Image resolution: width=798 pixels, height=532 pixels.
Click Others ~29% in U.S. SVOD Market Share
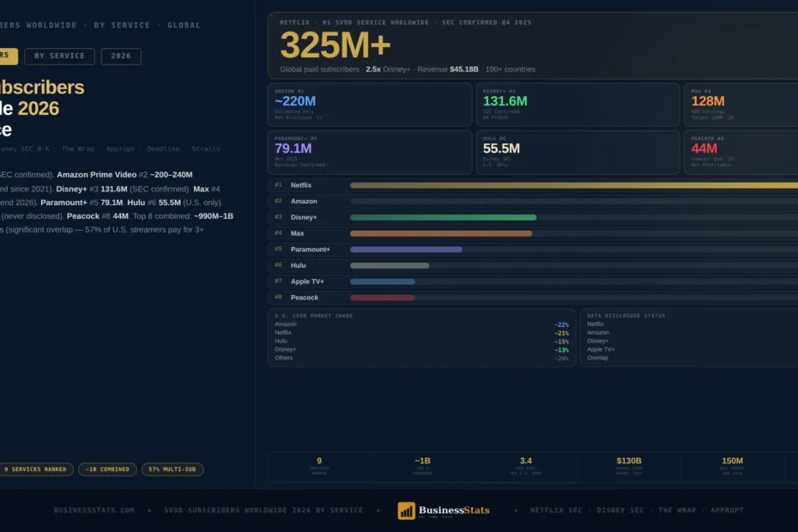point(421,358)
